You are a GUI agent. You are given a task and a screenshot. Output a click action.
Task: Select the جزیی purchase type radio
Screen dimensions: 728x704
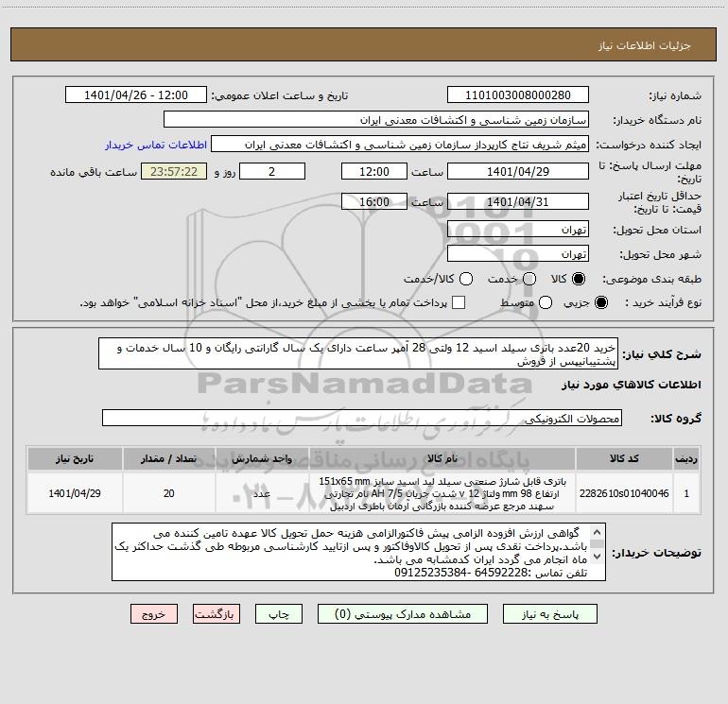click(601, 302)
